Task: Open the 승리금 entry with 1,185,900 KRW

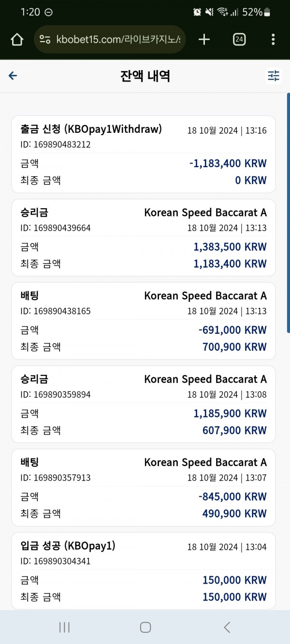Action: [144, 404]
